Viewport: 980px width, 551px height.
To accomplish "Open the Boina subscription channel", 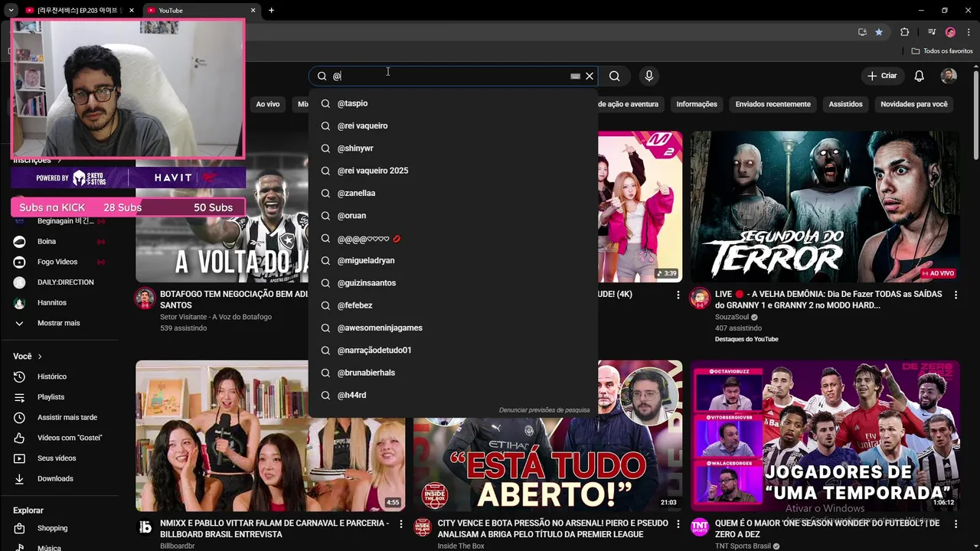I will pyautogui.click(x=58, y=241).
